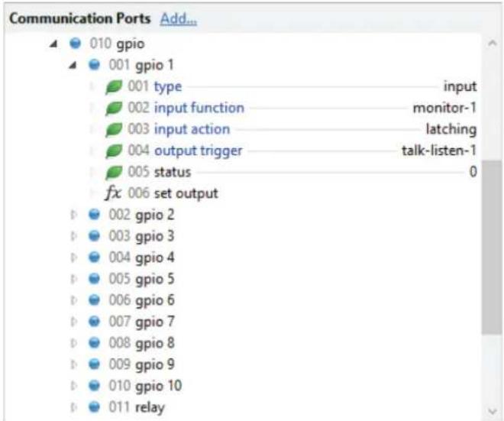This screenshot has width=504, height=421.
Task: Select the '001 gpio 1' tree label
Action: click(141, 65)
